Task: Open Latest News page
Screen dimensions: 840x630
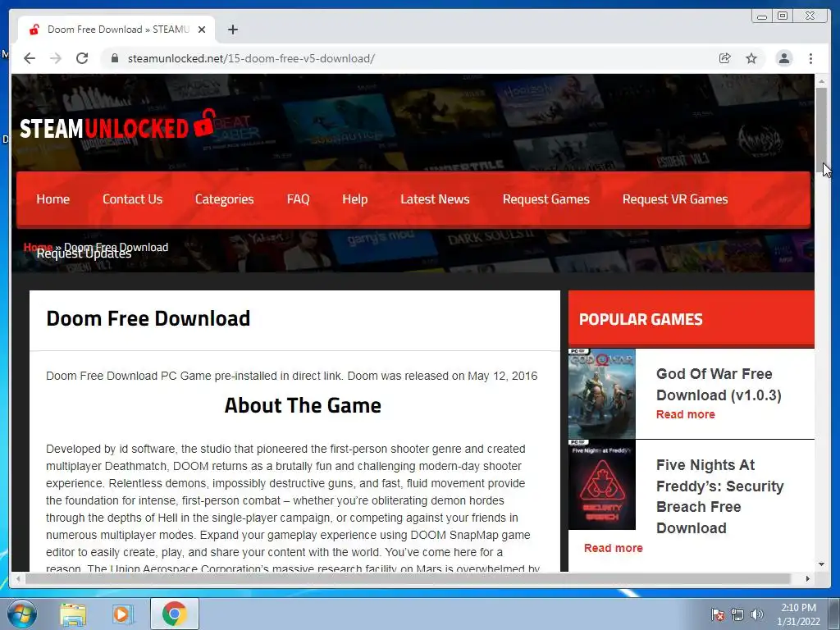Action: (435, 199)
